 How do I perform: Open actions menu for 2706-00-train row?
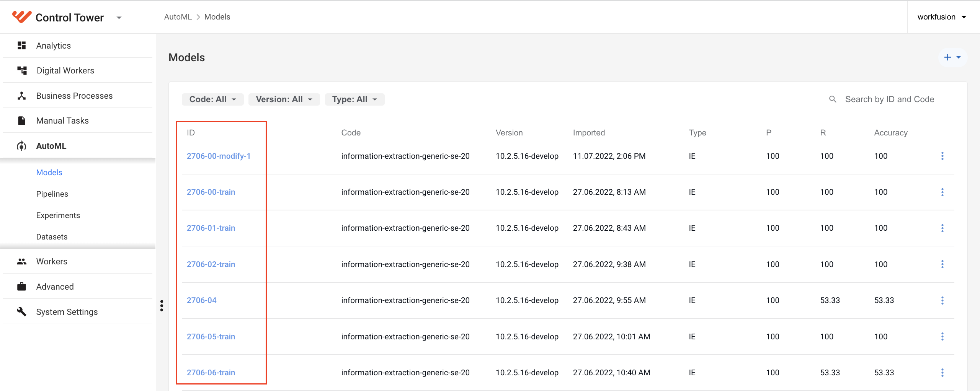coord(942,192)
